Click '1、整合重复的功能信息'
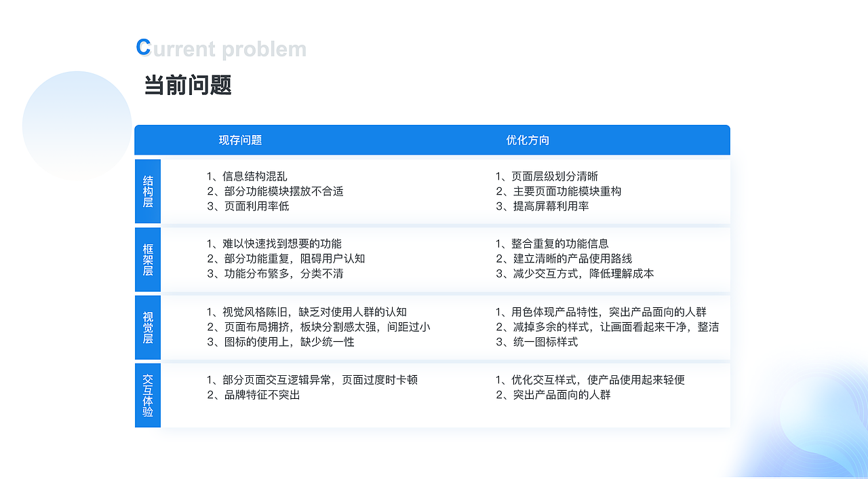Viewport: 868px width, 479px height. coord(552,244)
